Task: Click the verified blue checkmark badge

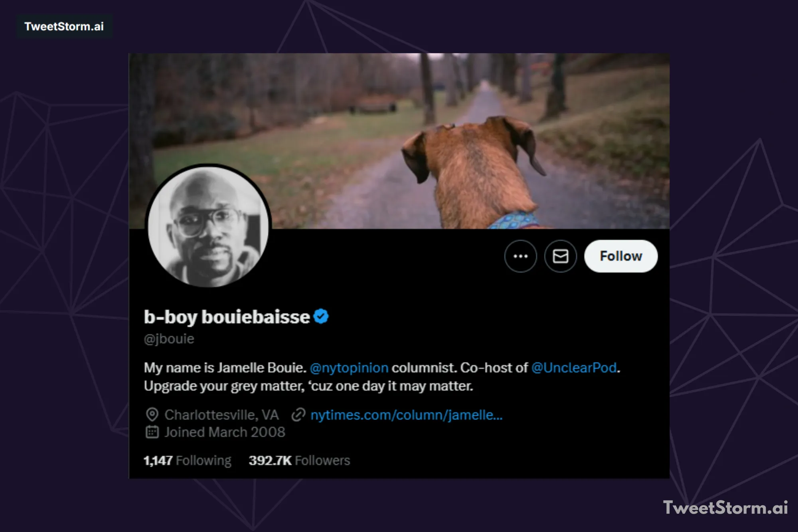Action: [x=321, y=316]
